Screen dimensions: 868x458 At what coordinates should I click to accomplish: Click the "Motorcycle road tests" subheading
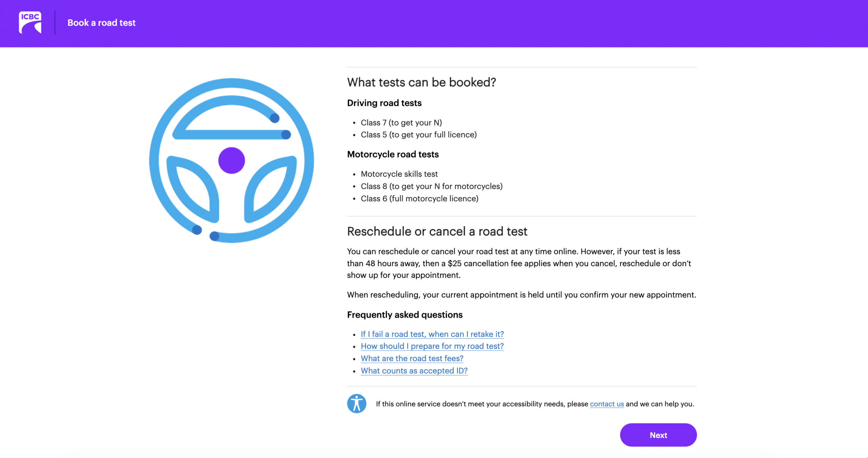(393, 154)
